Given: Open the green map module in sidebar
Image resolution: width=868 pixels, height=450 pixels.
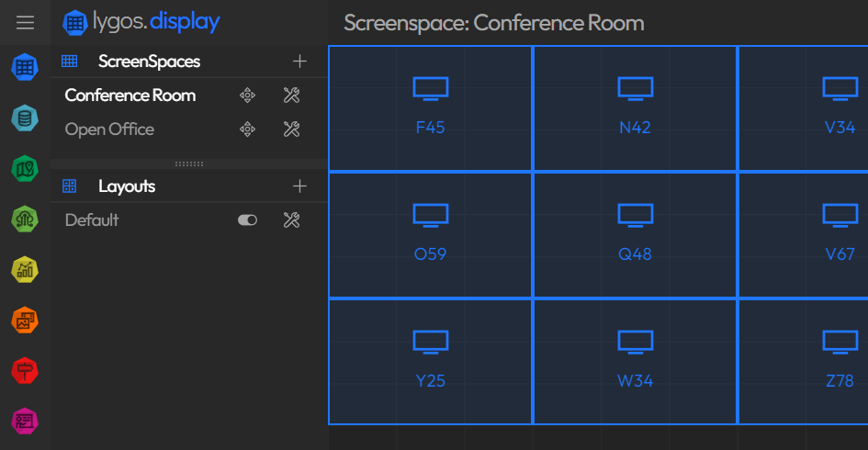Looking at the screenshot, I should (x=25, y=169).
